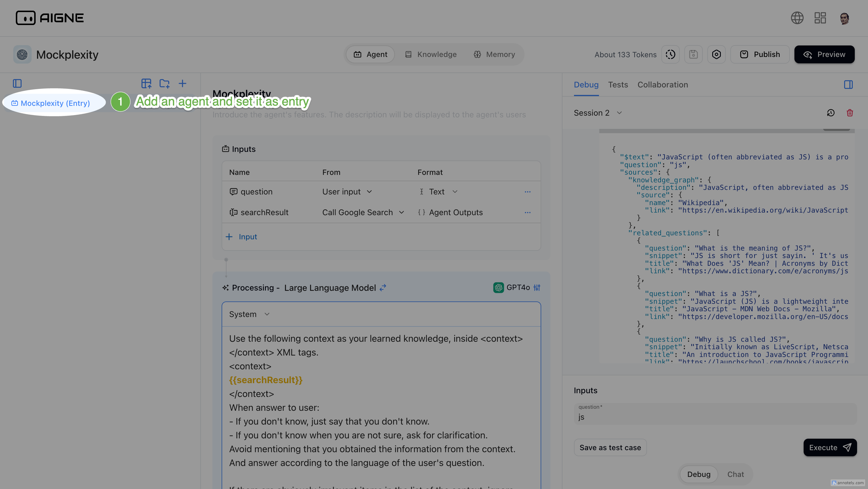Open the Tests tab
The height and width of the screenshot is (489, 868).
point(618,85)
